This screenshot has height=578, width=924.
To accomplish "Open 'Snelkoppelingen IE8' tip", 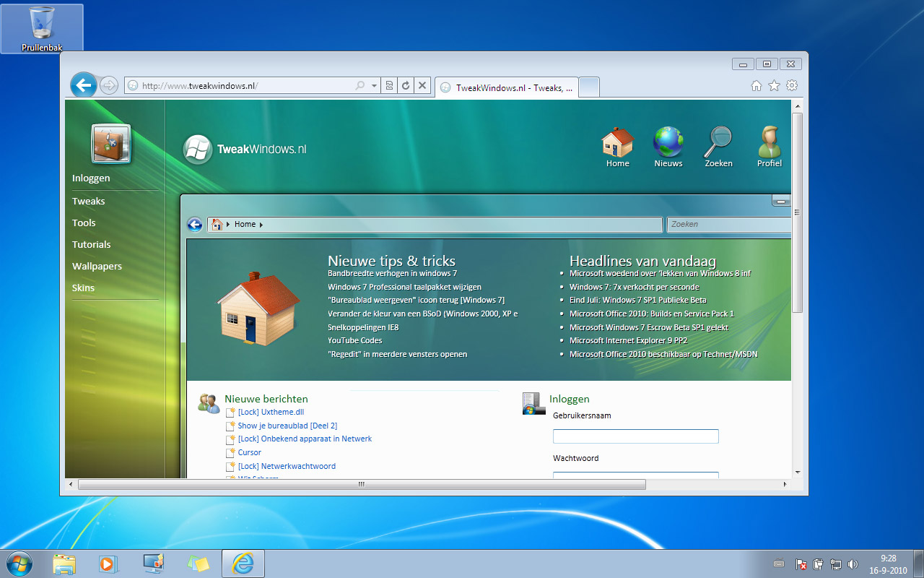I will point(363,327).
